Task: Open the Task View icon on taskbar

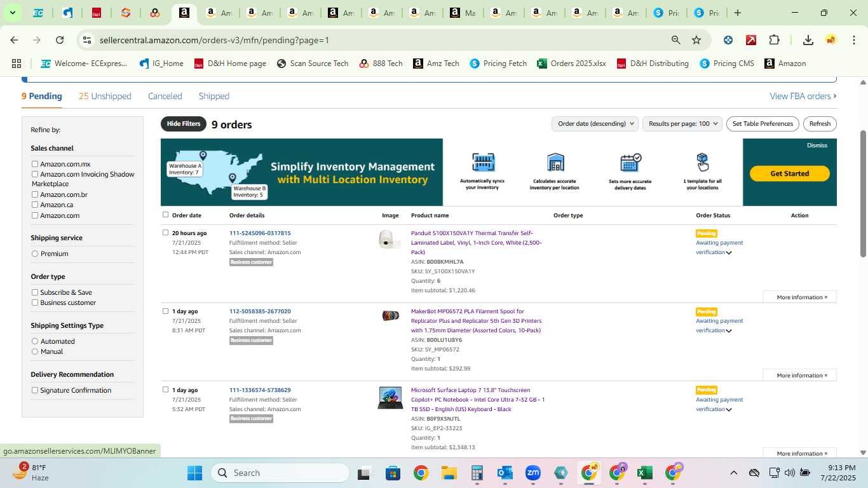Action: pyautogui.click(x=364, y=473)
